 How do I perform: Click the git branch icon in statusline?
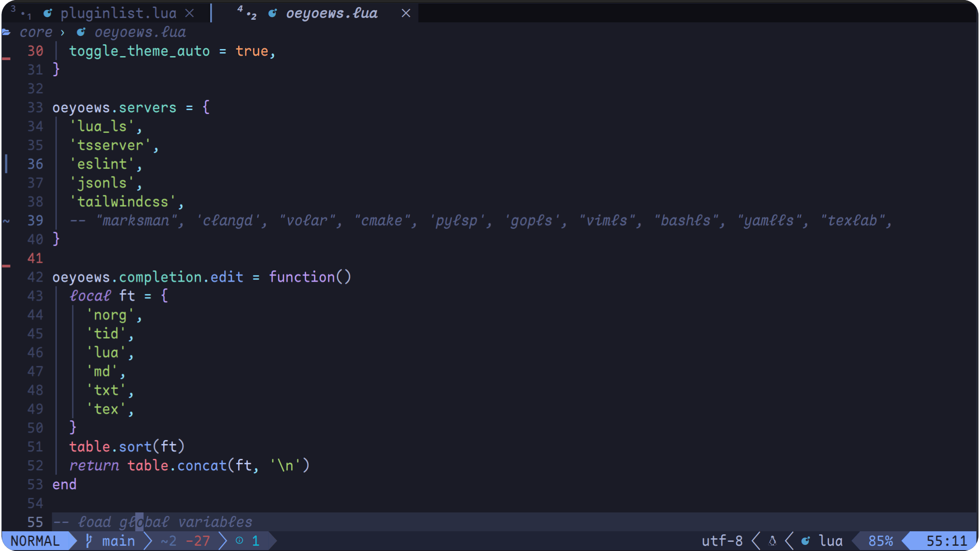click(x=89, y=541)
